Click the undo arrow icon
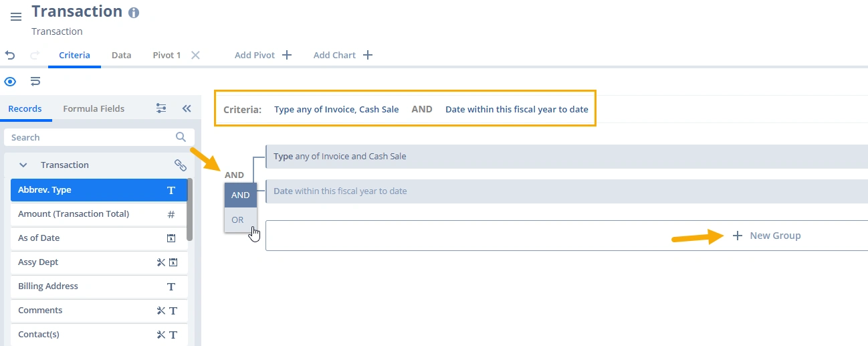Screen dimensions: 868x346 (10, 56)
